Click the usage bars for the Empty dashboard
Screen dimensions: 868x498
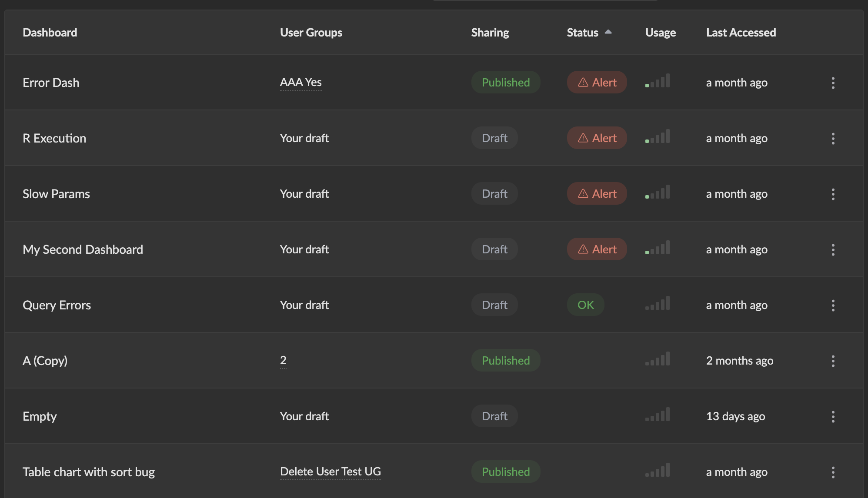point(658,415)
